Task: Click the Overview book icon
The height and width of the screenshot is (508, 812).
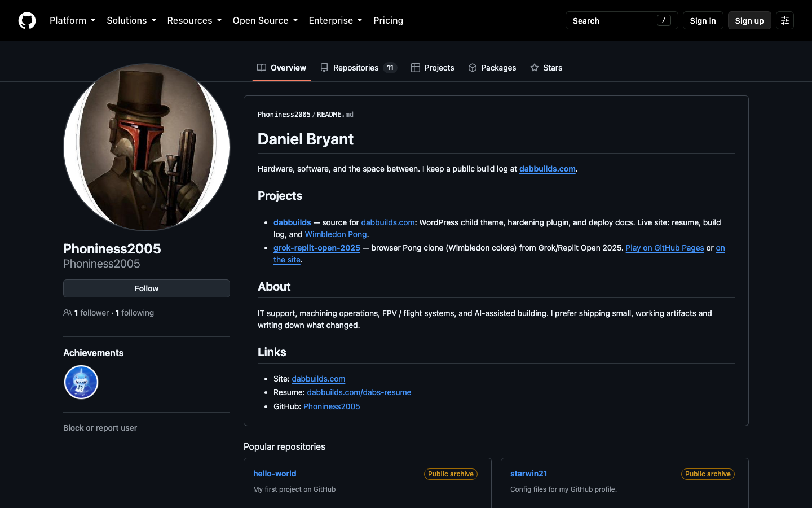Action: point(262,68)
